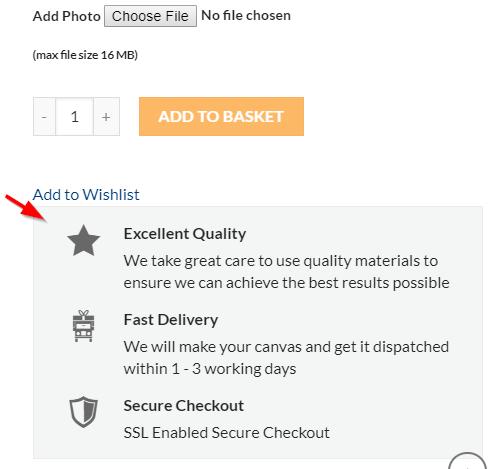
Task: Open the Choose File upload button
Action: click(150, 16)
